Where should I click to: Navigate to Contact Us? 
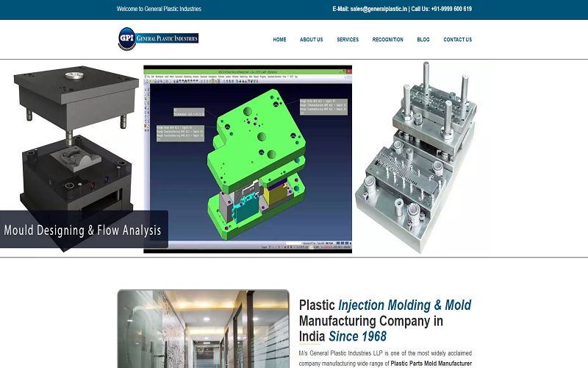tap(457, 40)
